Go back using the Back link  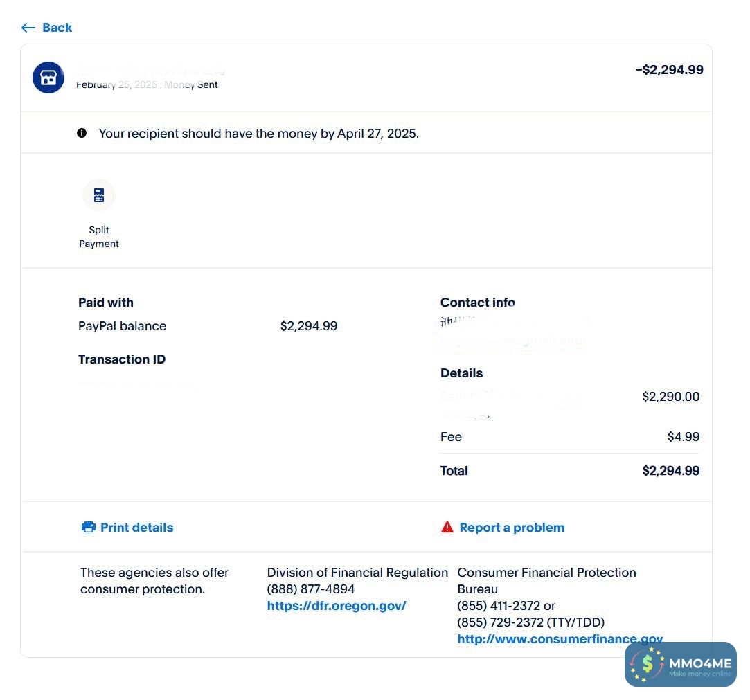(x=57, y=28)
